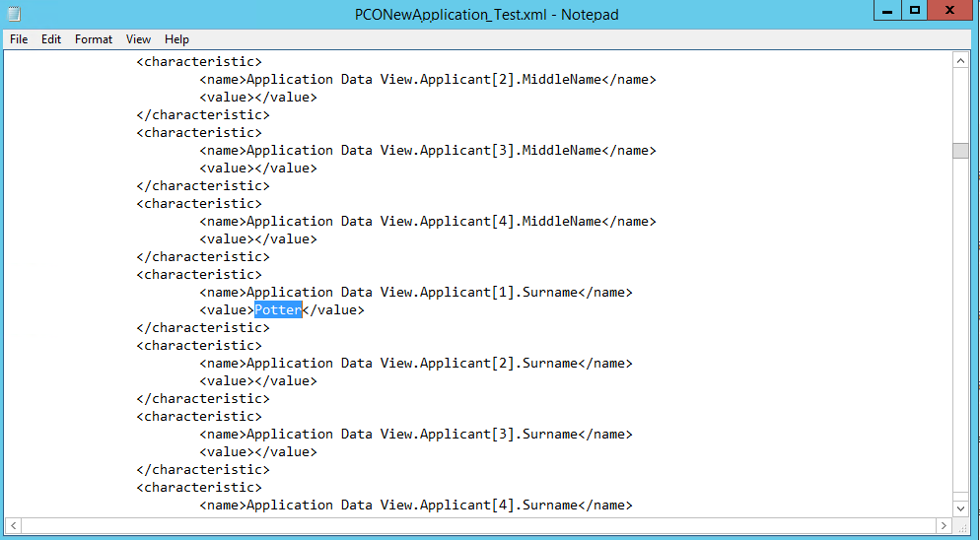Viewport: 980px width, 540px height.
Task: Close the Notepad window
Action: [949, 11]
